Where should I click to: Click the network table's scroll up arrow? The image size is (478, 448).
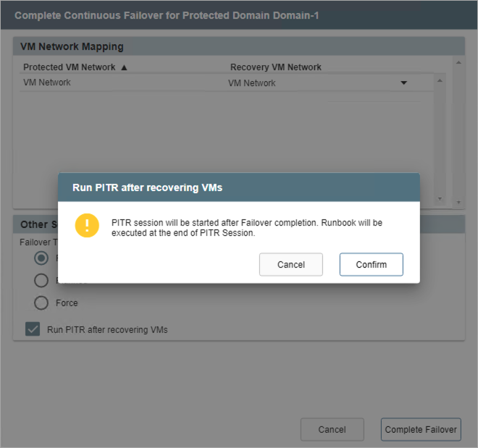pos(440,80)
